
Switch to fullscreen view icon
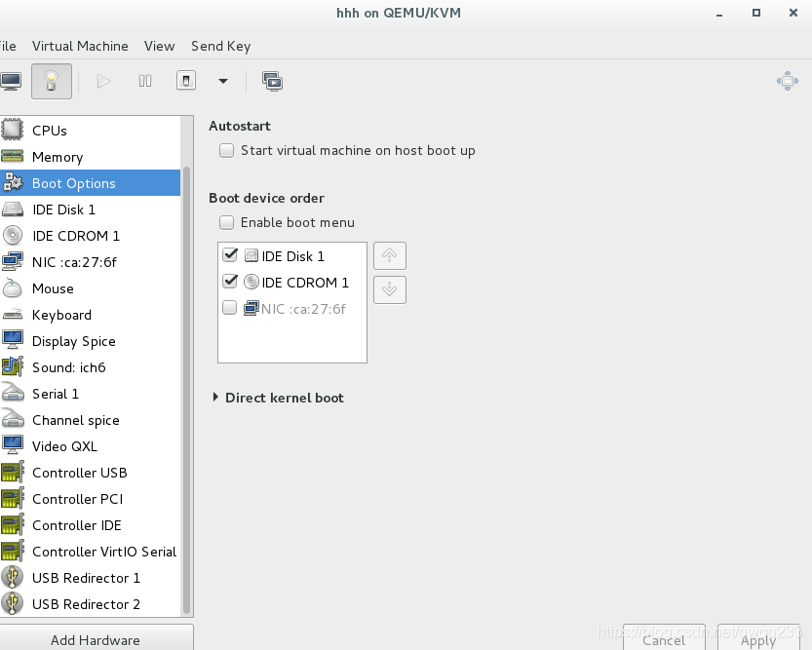click(788, 81)
